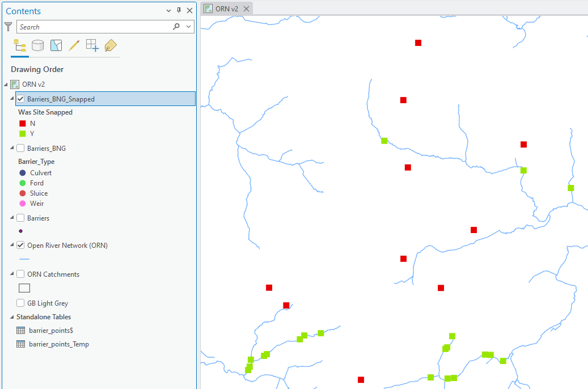The width and height of the screenshot is (588, 389).
Task: Click the filter funnel icon
Action: [x=8, y=27]
